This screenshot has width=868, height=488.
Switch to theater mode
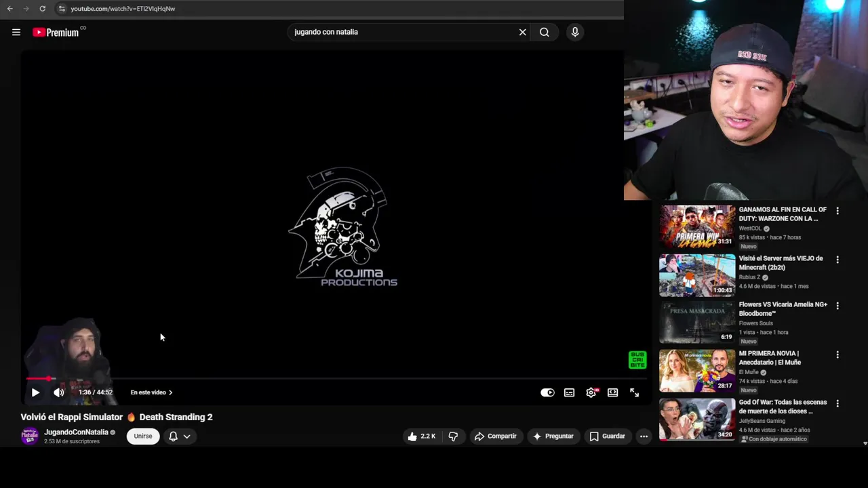pyautogui.click(x=613, y=392)
